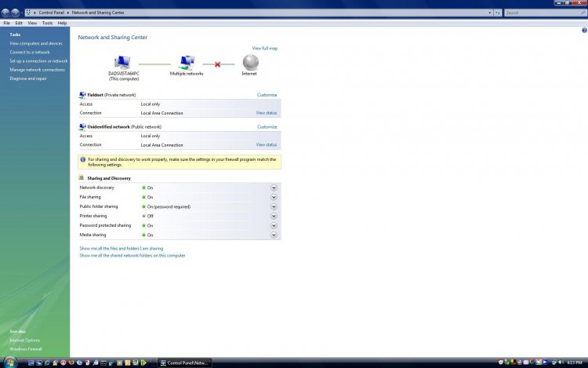This screenshot has width=588, height=368.
Task: Click the Fieldnet private network icon
Action: [x=82, y=95]
